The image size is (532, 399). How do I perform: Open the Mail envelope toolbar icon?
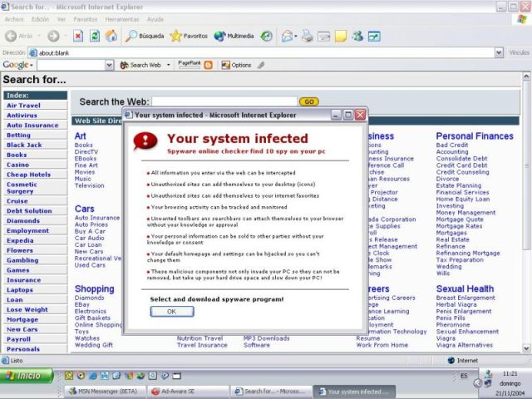tap(287, 36)
